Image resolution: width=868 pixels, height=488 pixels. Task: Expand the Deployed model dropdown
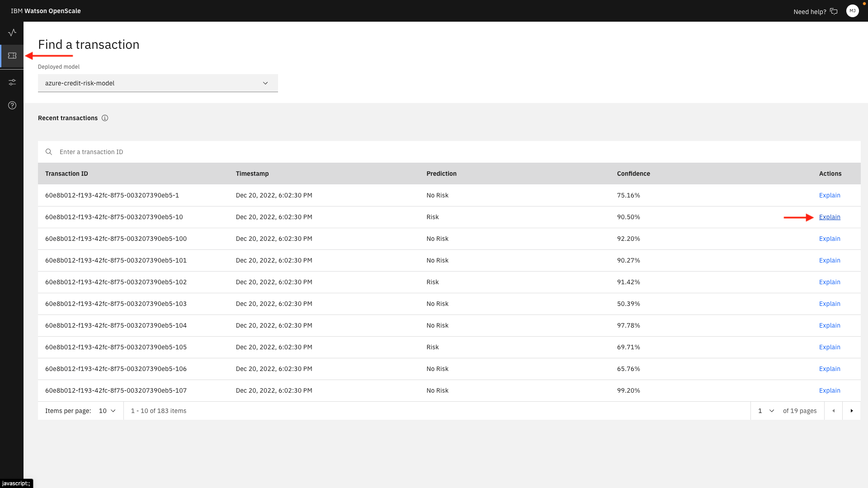158,83
